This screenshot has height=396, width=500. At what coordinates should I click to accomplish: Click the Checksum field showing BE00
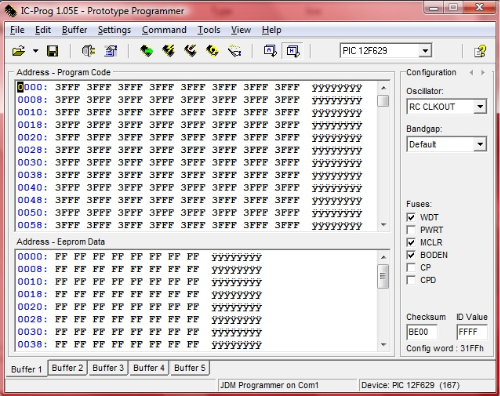(x=422, y=332)
